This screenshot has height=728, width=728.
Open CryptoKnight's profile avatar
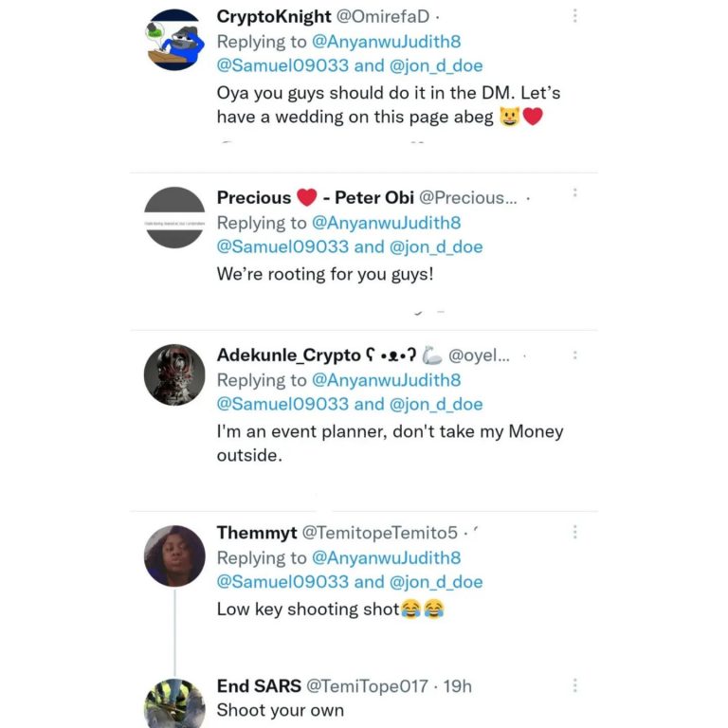coord(174,40)
